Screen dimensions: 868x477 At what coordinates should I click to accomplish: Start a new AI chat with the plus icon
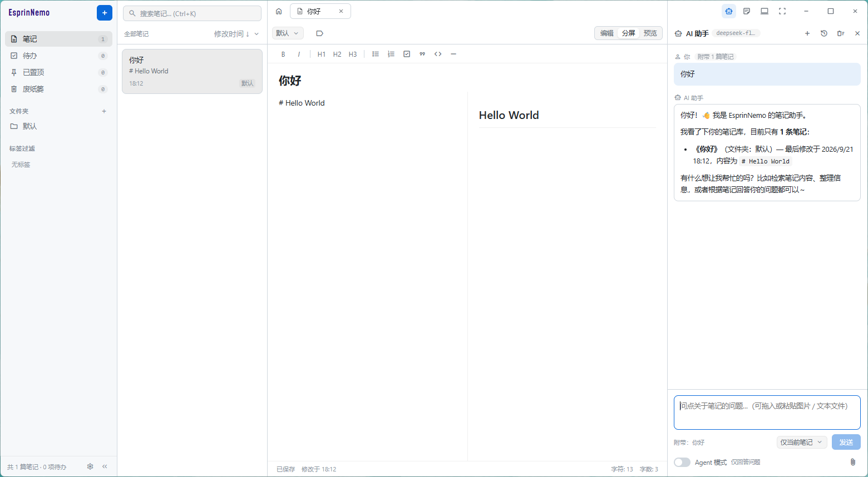click(807, 33)
